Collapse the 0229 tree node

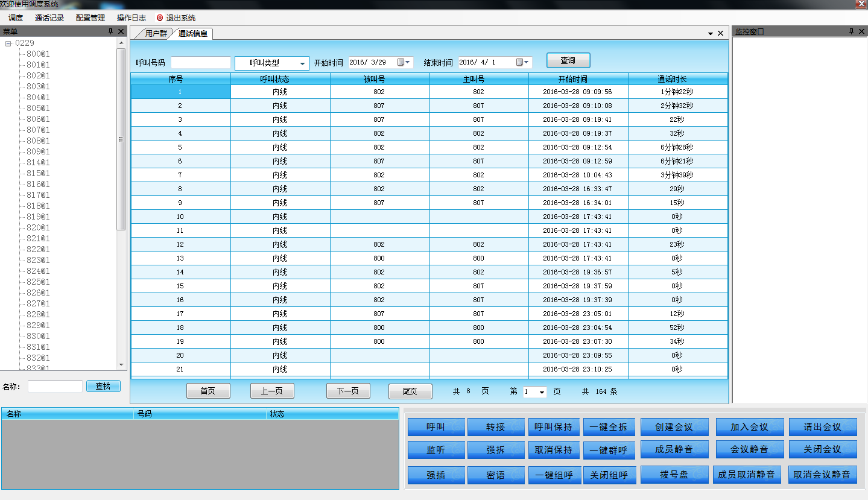(x=8, y=43)
